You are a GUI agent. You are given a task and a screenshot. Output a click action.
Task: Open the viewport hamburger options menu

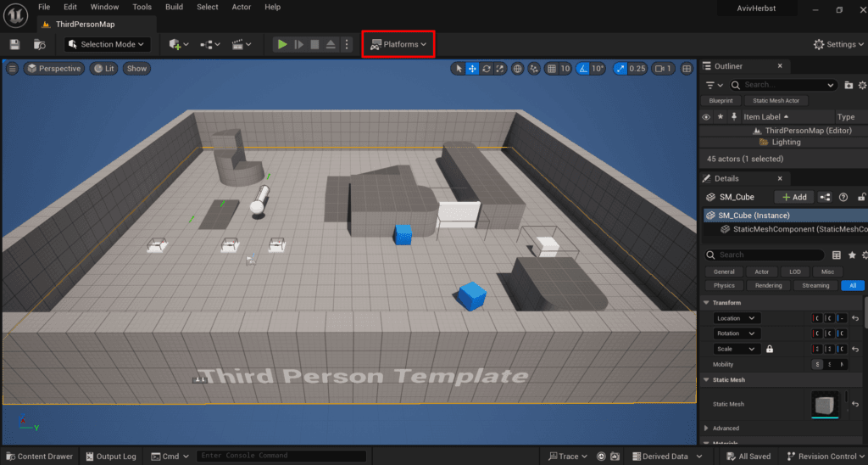12,69
